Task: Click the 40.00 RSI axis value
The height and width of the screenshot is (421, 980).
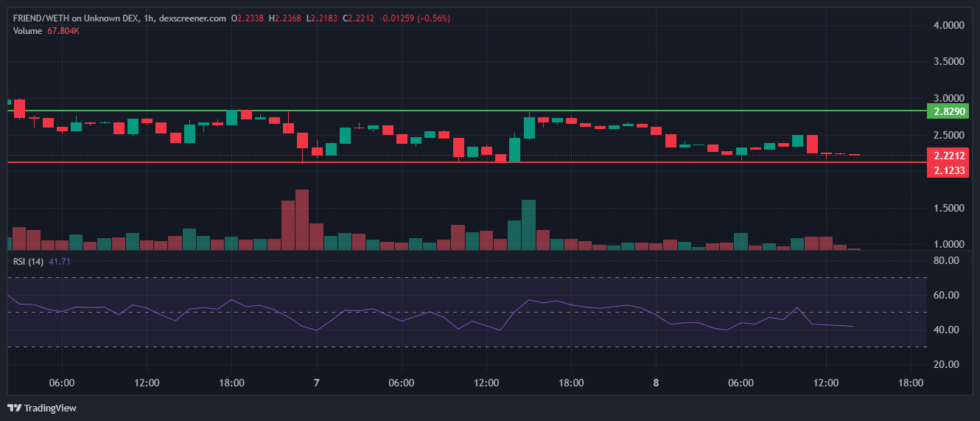Action: (x=946, y=330)
